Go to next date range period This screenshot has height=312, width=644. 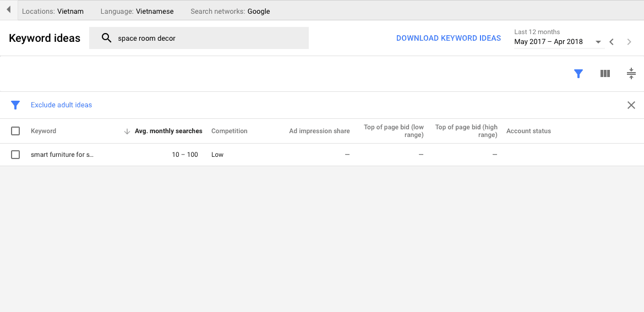pyautogui.click(x=629, y=42)
